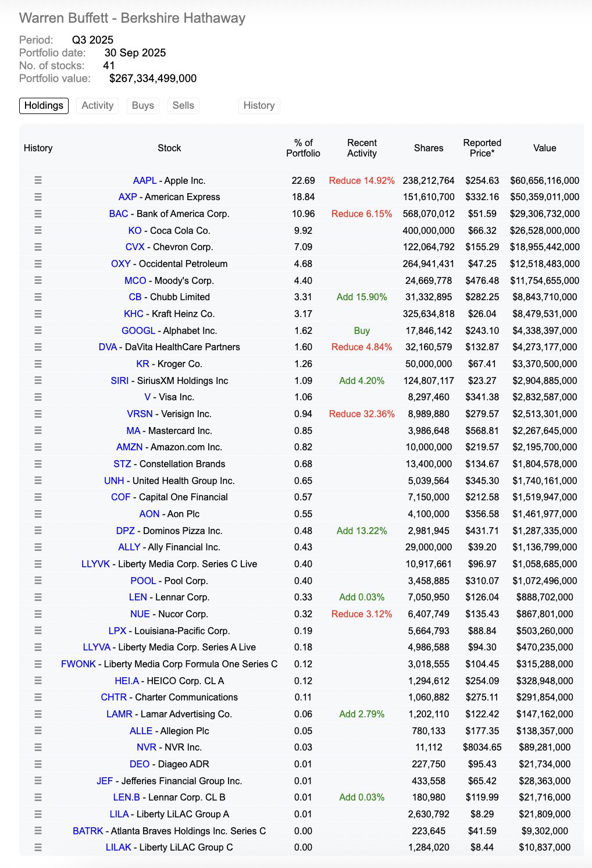Open the FWONK ticker link
The width and height of the screenshot is (592, 868).
[79, 664]
